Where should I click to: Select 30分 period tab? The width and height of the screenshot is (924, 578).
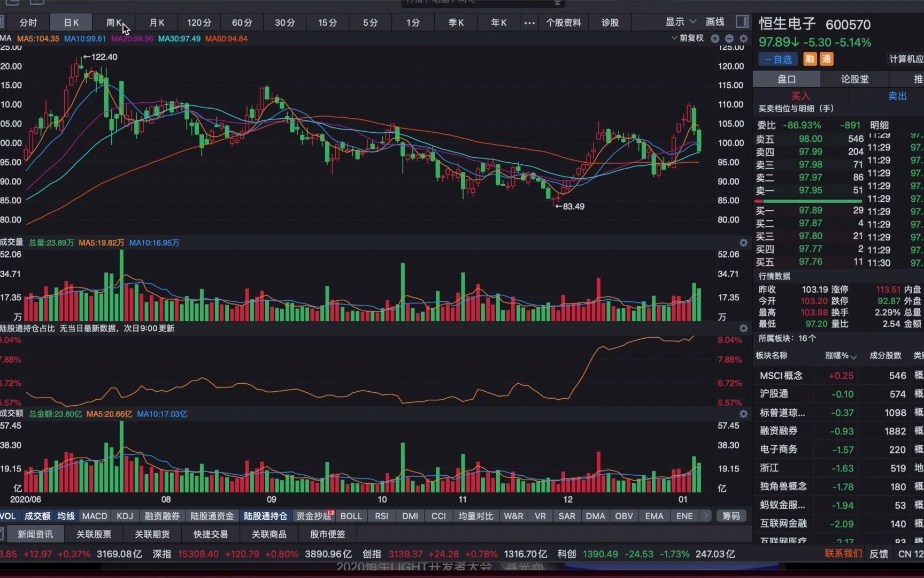(285, 22)
